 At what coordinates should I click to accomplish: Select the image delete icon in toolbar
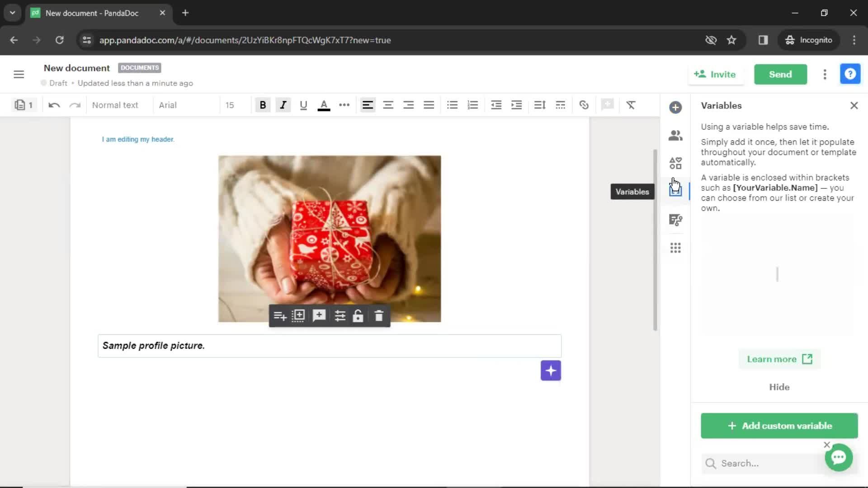(x=380, y=316)
